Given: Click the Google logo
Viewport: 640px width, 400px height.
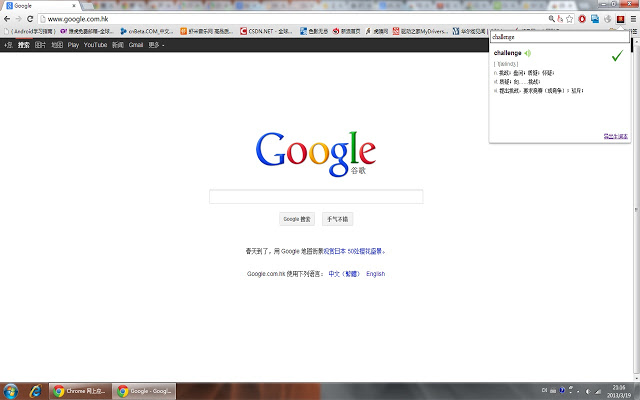Looking at the screenshot, I should pyautogui.click(x=316, y=154).
